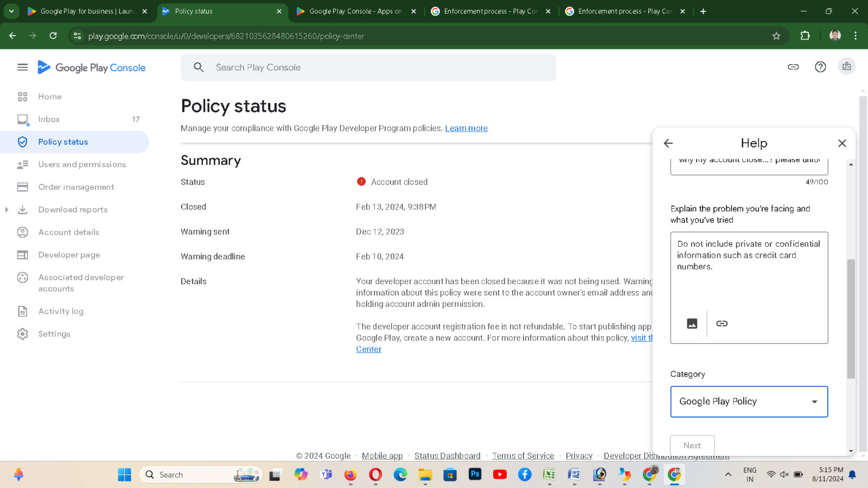Open the Center policy link

point(368,349)
